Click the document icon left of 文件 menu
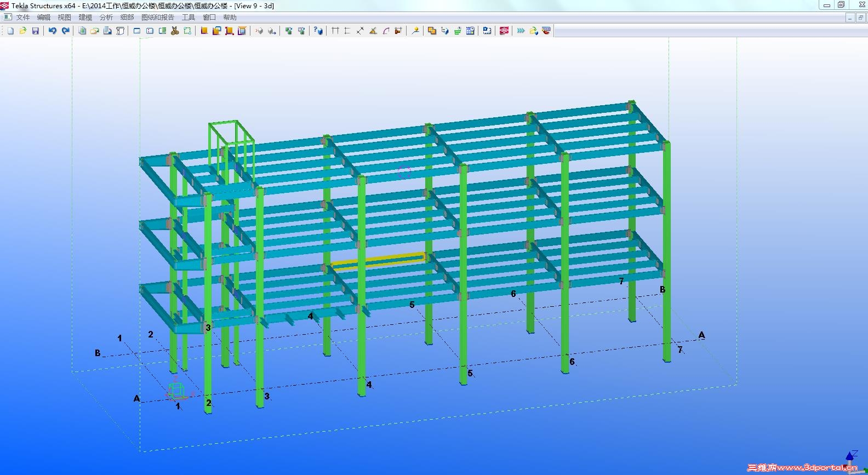 [x=8, y=17]
